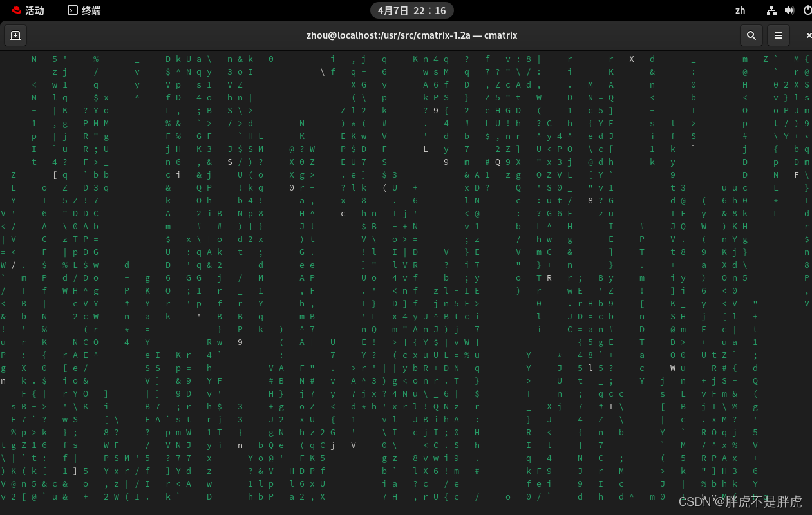Click the terminal icon beside 终端
The image size is (812, 515).
pyautogui.click(x=73, y=10)
